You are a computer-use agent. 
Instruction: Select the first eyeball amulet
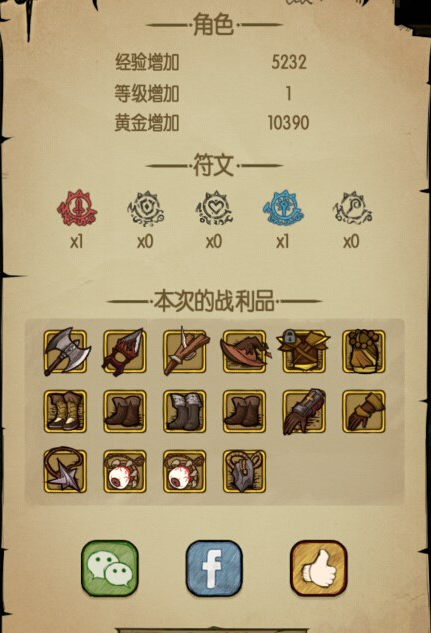(x=125, y=472)
